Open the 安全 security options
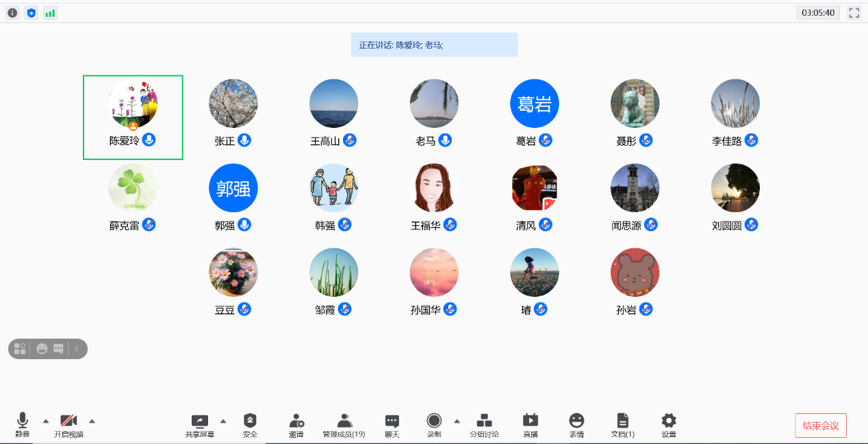 [x=250, y=425]
